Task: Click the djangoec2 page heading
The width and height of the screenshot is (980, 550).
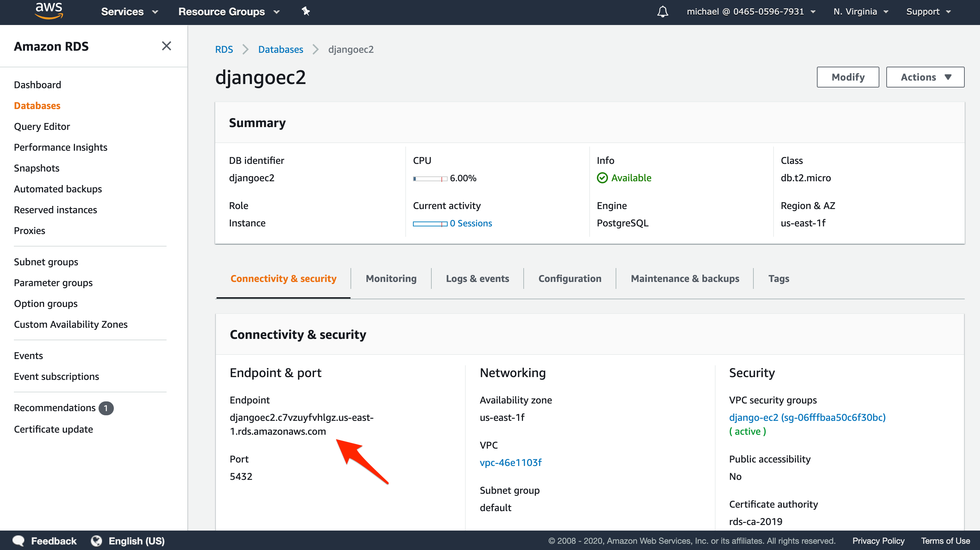Action: tap(260, 78)
